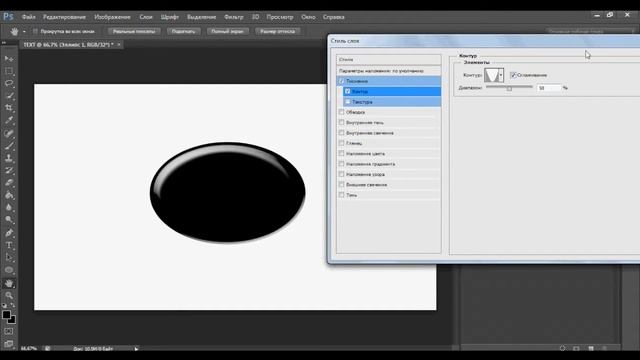This screenshot has height=360, width=640.
Task: Open the contour picker dropdown arrow
Action: 501,75
